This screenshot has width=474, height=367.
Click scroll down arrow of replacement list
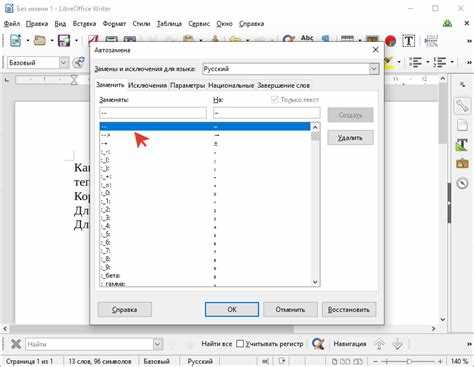pyautogui.click(x=315, y=282)
